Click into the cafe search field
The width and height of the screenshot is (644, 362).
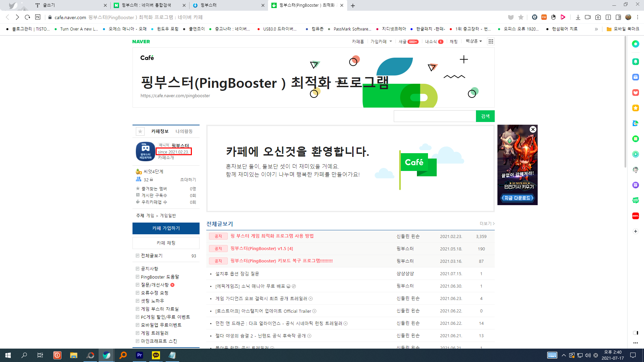click(435, 116)
